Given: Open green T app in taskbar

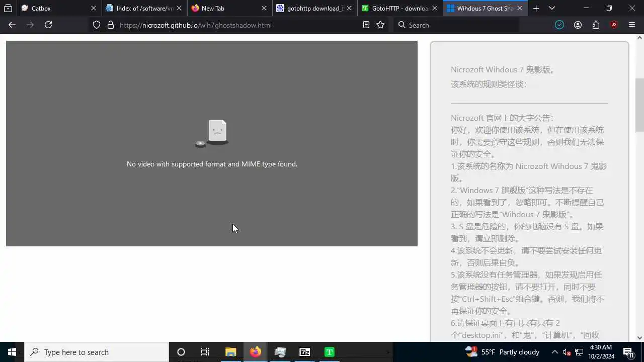Looking at the screenshot, I should [x=330, y=352].
